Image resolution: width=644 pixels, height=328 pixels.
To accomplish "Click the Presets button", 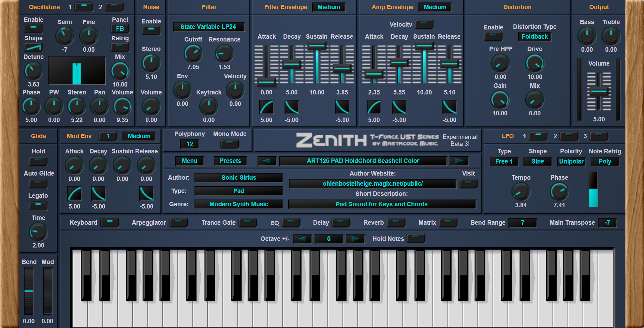I will click(x=230, y=161).
